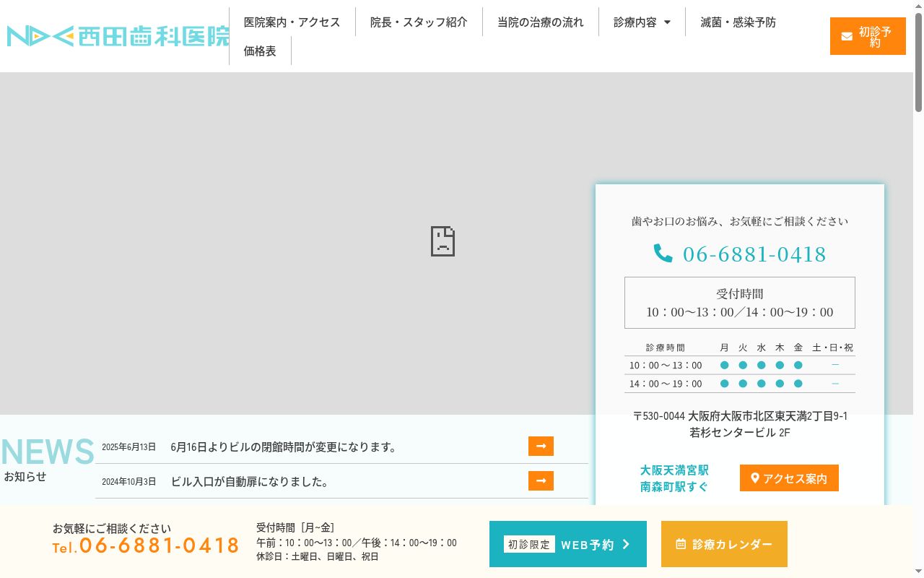Click the 大阪天満宮駅 station text

pyautogui.click(x=674, y=470)
